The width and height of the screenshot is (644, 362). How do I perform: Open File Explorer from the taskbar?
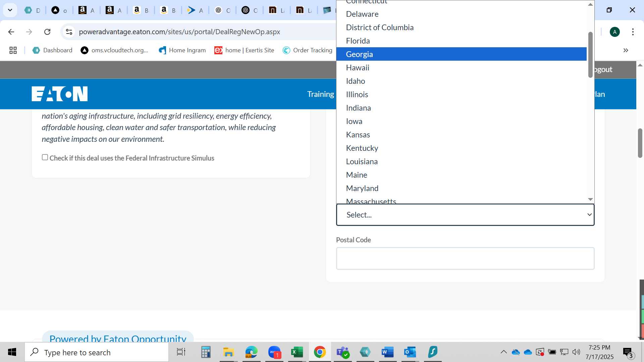pos(228,352)
